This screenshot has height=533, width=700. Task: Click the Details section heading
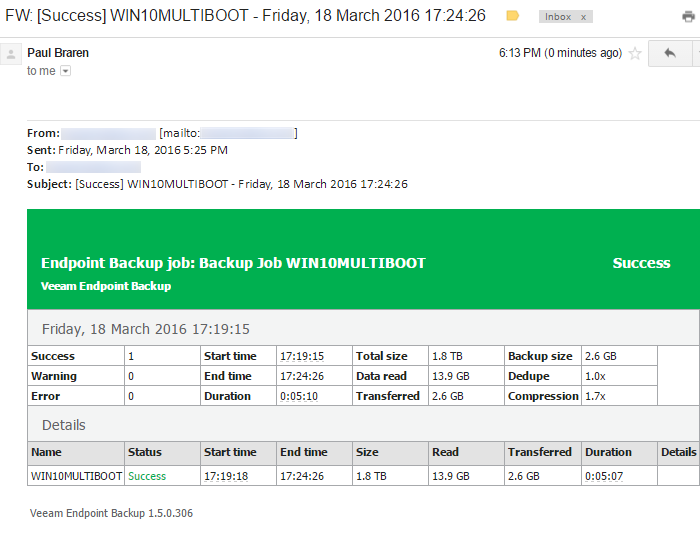[63, 425]
